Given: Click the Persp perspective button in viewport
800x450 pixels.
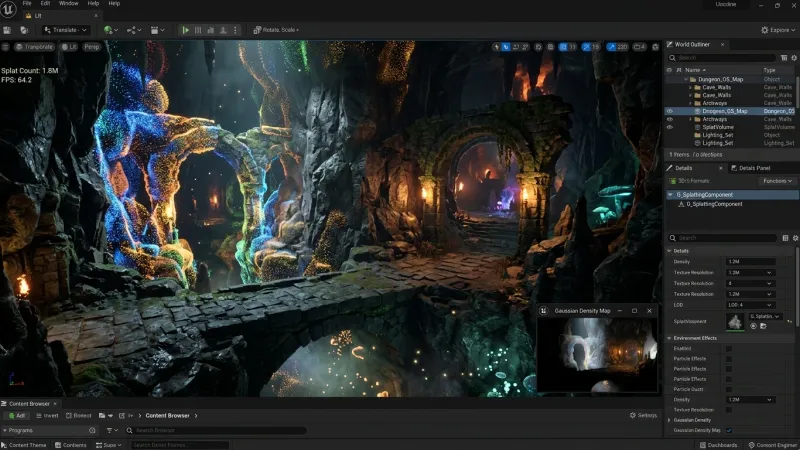Looking at the screenshot, I should tap(92, 47).
